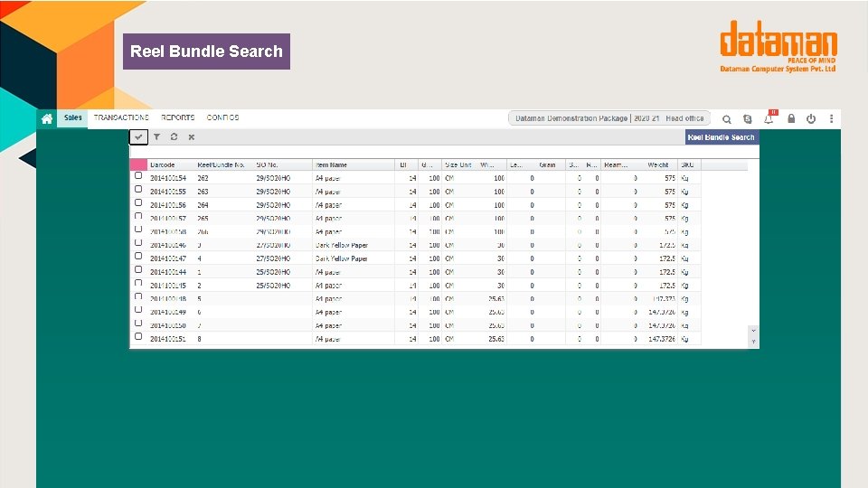This screenshot has height=488, width=868.
Task: Check row with barcode 2014100155
Action: (x=138, y=189)
